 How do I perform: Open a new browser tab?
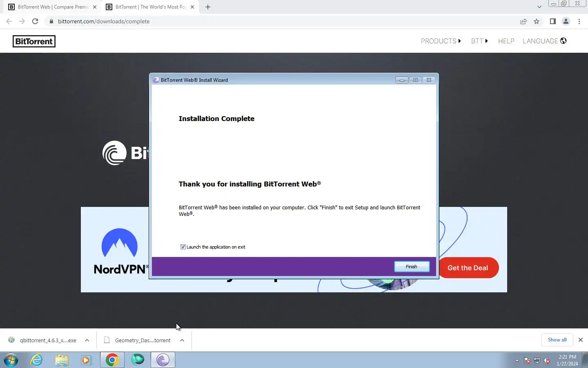click(x=208, y=7)
